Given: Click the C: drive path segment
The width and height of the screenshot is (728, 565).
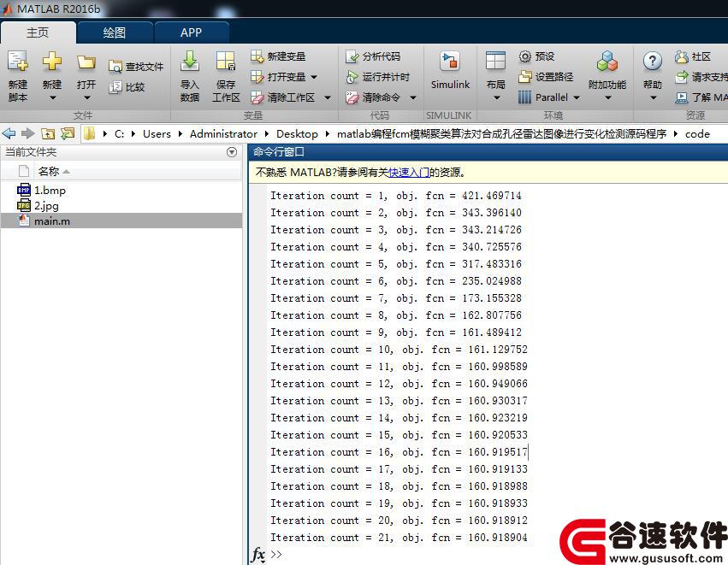Looking at the screenshot, I should tap(119, 134).
